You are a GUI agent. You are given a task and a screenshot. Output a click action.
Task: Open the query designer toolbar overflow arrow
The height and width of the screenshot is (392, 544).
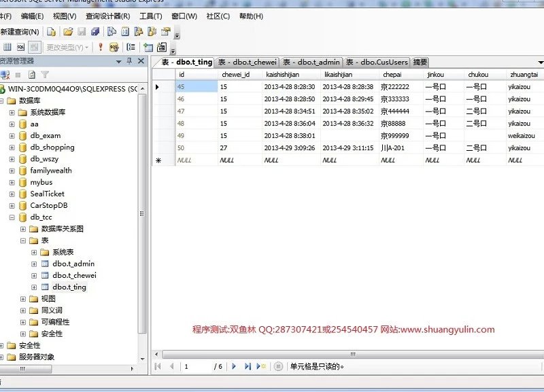[x=173, y=51]
